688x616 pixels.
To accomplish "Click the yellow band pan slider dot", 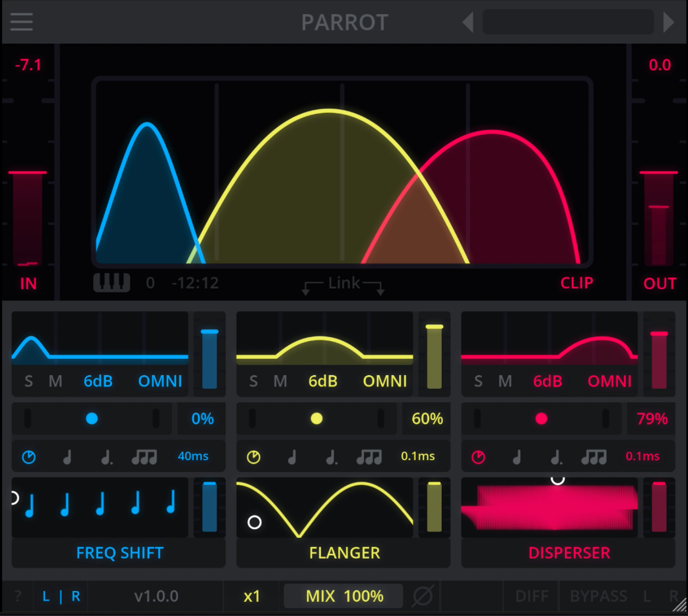I will coord(316,418).
